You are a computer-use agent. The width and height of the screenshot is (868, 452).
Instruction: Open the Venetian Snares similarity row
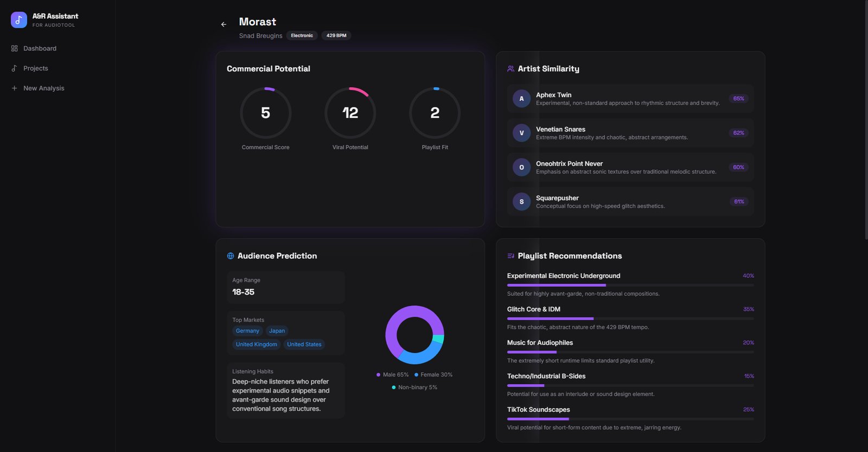click(630, 133)
